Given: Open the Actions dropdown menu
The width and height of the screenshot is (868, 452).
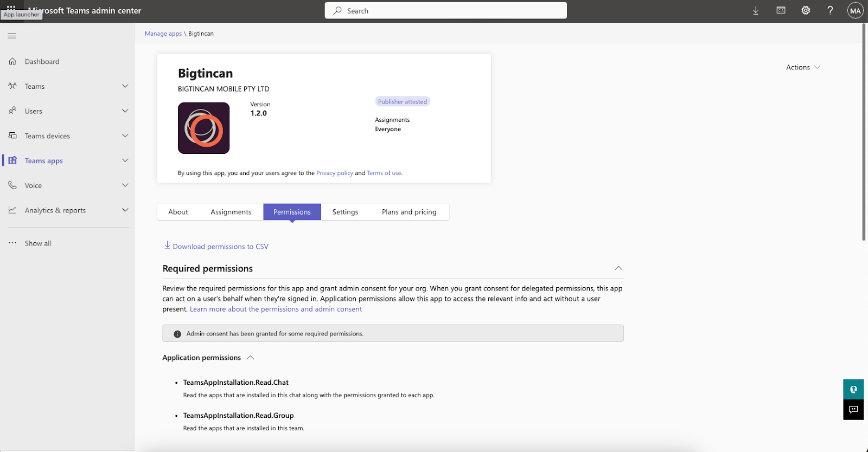Looking at the screenshot, I should tap(803, 67).
